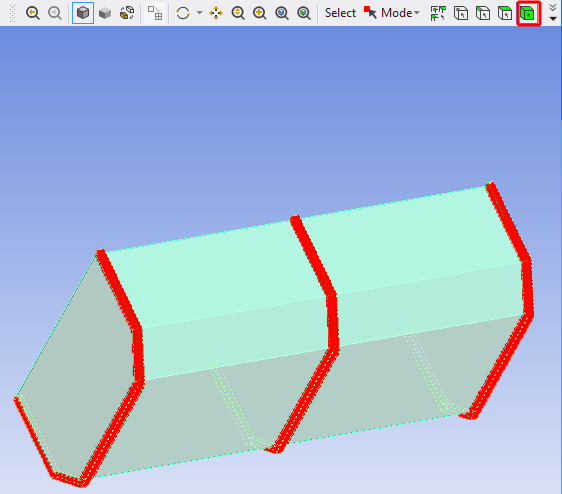This screenshot has height=494, width=562.
Task: Open the Rotate tool dropdown arrow
Action: click(x=200, y=13)
